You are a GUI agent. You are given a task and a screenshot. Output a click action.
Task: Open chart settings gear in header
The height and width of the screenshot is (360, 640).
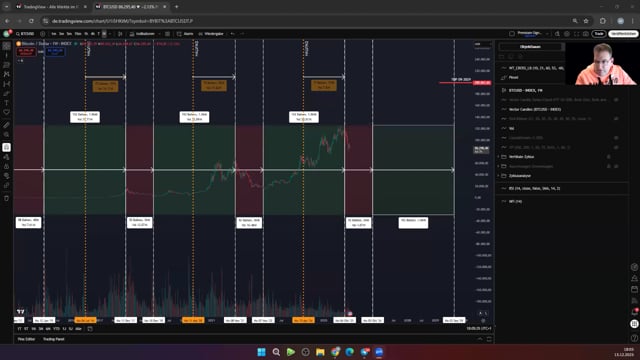point(567,34)
